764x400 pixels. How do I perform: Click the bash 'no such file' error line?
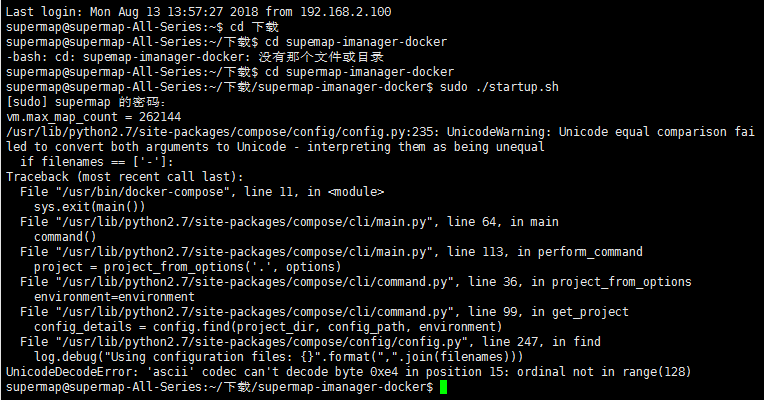195,57
